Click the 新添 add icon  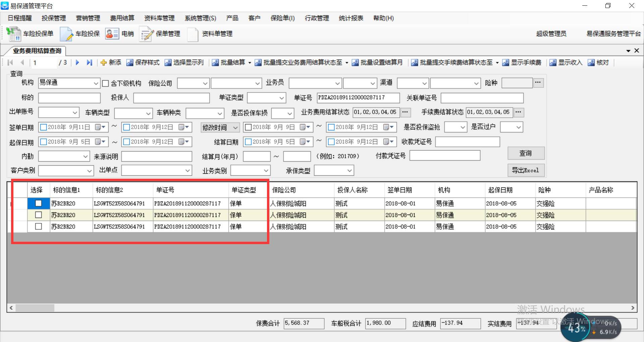(x=104, y=63)
